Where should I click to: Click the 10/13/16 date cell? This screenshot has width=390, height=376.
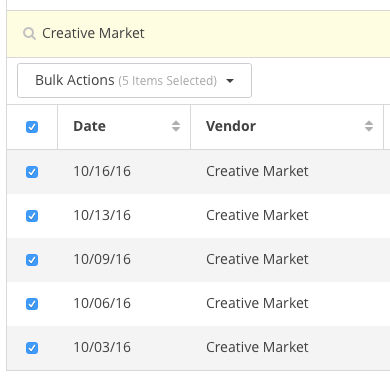tap(102, 215)
